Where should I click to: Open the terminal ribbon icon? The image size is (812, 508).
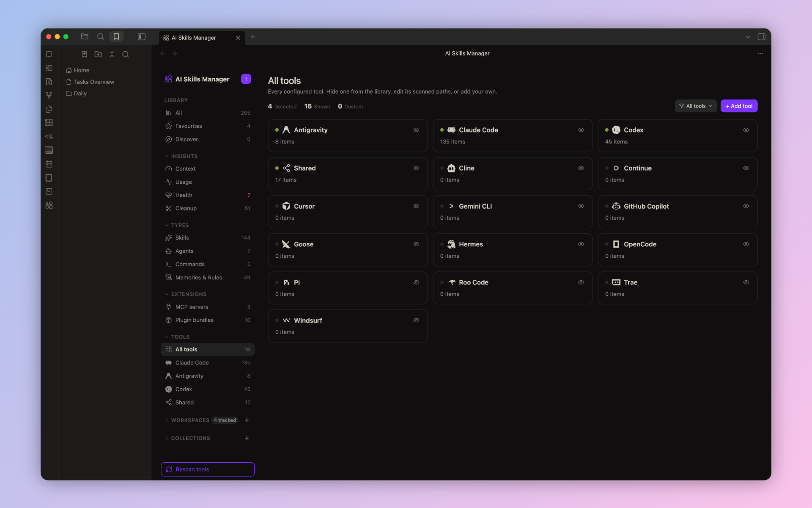pos(49,191)
